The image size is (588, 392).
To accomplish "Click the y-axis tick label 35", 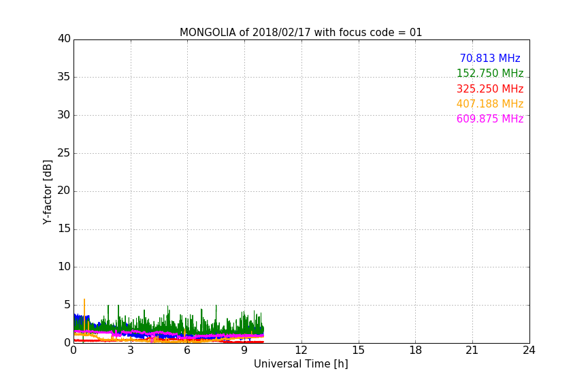I will click(x=64, y=77).
